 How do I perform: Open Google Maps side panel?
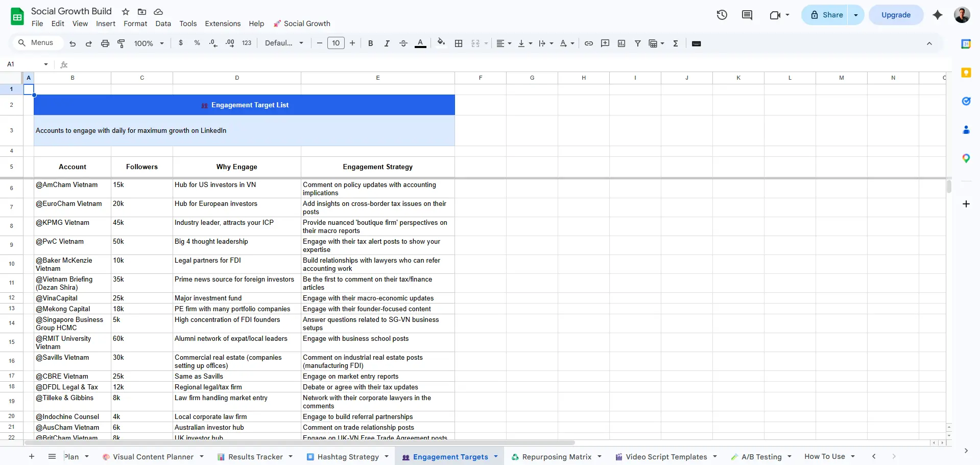pos(966,158)
